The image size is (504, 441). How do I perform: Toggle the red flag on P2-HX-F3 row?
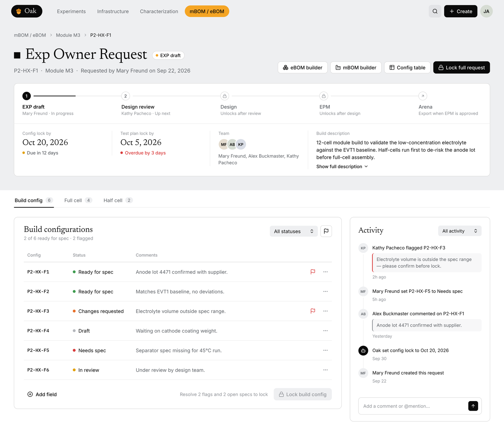[313, 311]
